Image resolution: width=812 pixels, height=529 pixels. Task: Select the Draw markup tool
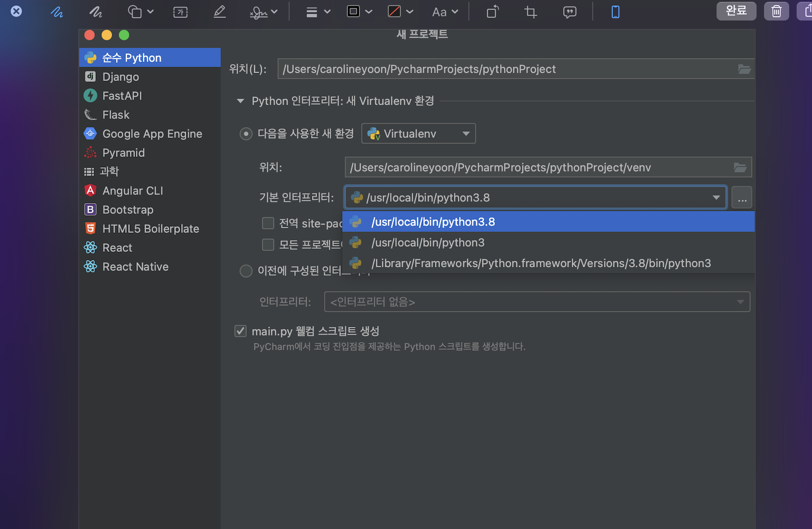[96, 12]
